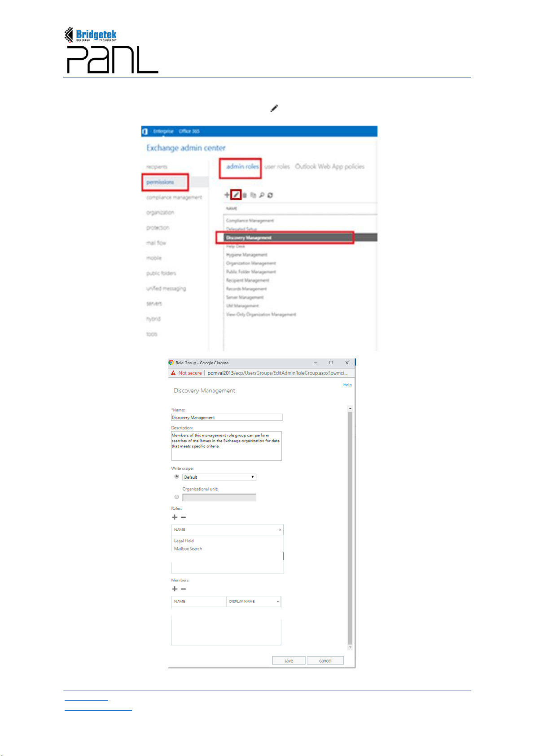535x756 pixels.
Task: Click the Role Group window vertical scrollbar
Action: click(350, 527)
